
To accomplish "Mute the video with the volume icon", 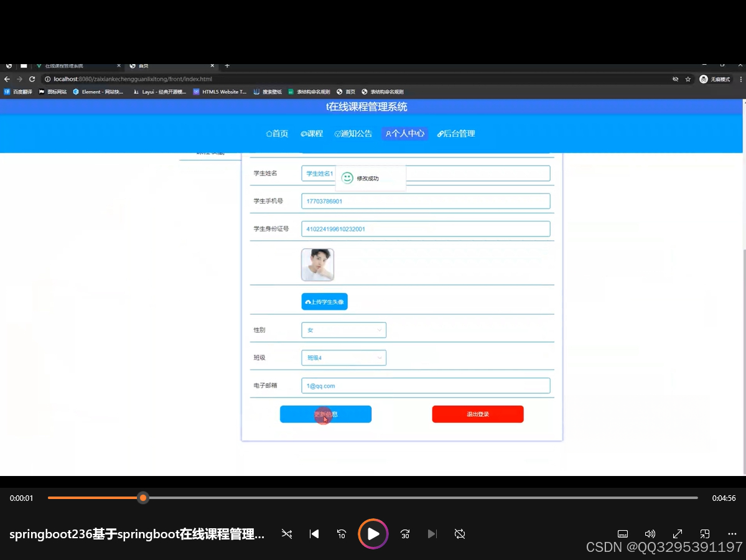I will click(650, 533).
